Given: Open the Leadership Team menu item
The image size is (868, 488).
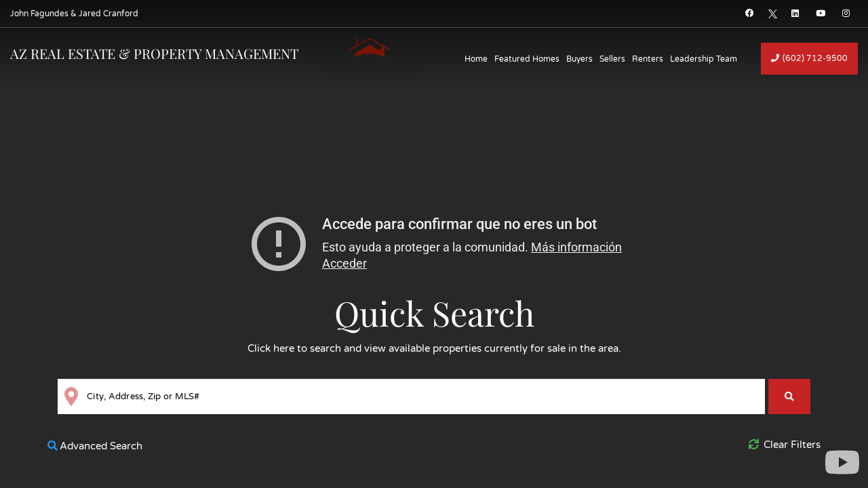Looking at the screenshot, I should coord(703,59).
